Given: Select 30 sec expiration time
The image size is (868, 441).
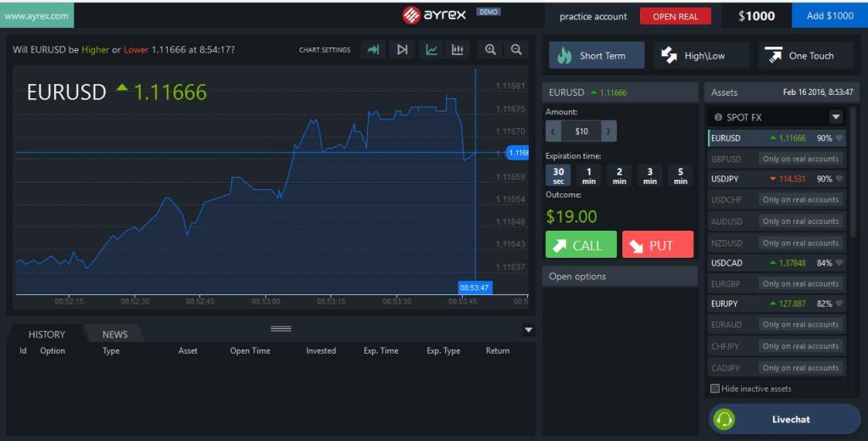Looking at the screenshot, I should point(559,176).
